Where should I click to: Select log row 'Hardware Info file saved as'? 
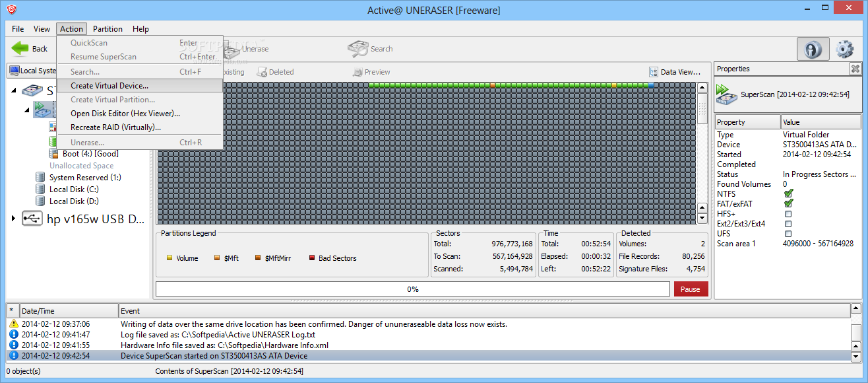(428, 345)
